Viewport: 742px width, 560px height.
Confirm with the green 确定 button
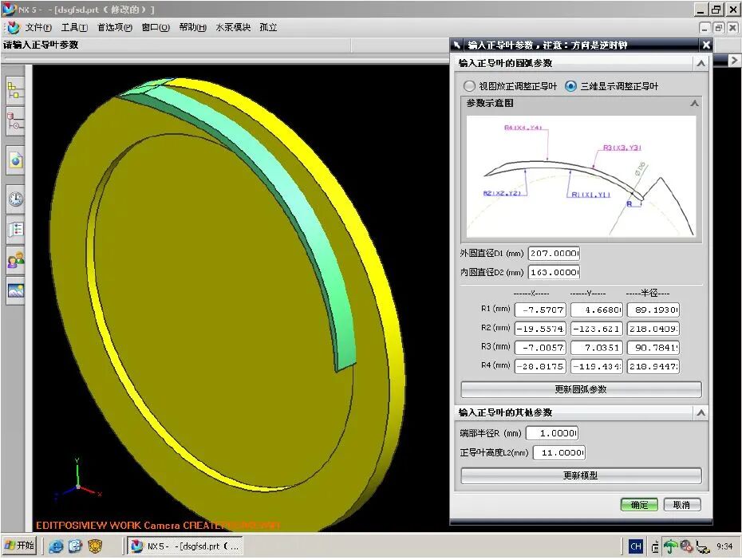(639, 505)
